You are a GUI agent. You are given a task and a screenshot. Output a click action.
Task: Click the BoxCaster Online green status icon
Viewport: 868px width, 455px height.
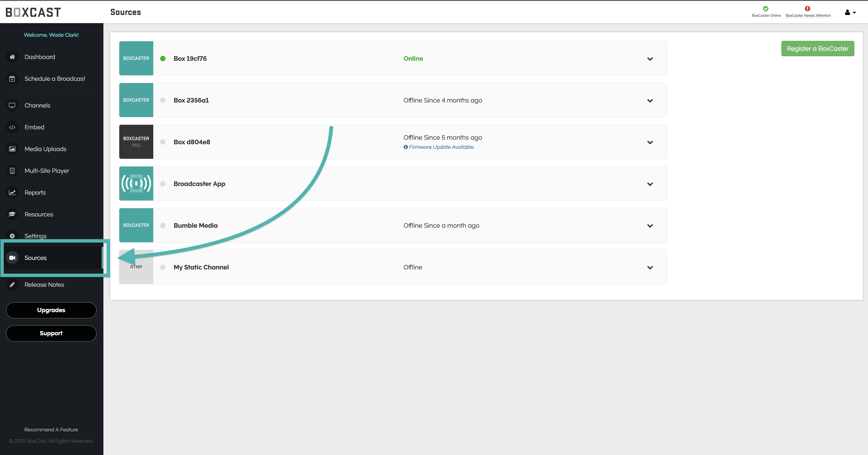(x=766, y=9)
